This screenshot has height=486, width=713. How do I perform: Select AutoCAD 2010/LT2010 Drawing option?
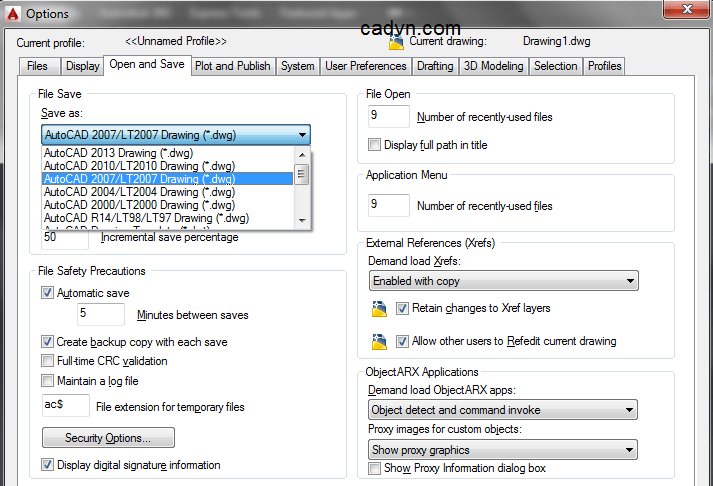pos(168,166)
